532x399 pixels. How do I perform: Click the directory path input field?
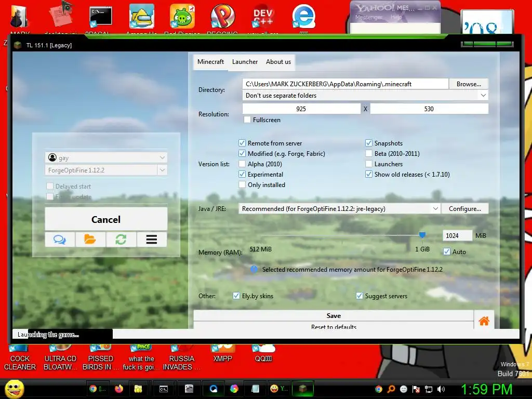[345, 84]
